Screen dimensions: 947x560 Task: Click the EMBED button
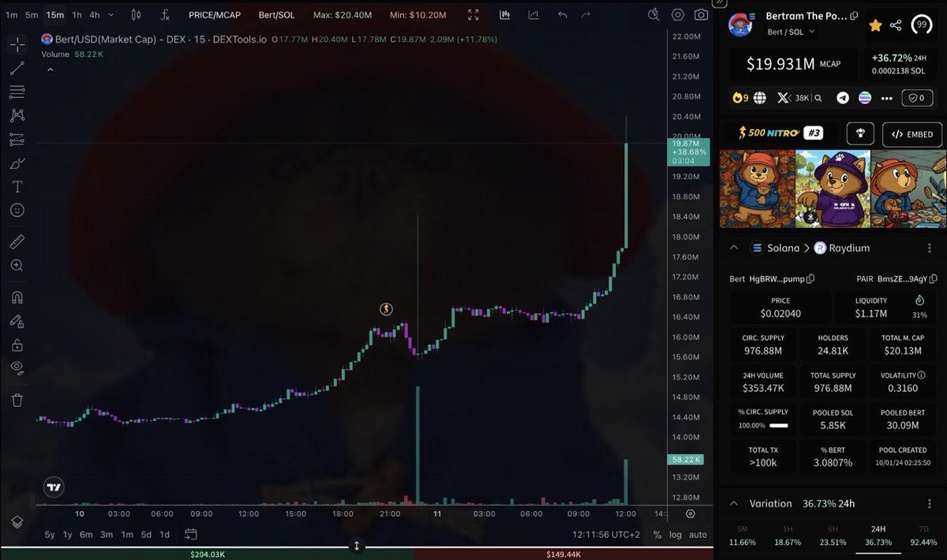[912, 134]
